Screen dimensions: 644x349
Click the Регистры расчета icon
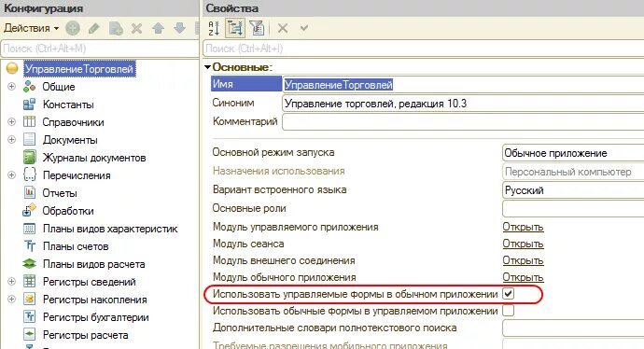(x=29, y=334)
